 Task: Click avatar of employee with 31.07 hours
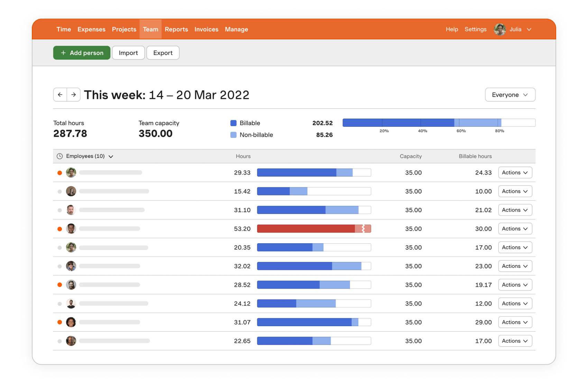(71, 322)
